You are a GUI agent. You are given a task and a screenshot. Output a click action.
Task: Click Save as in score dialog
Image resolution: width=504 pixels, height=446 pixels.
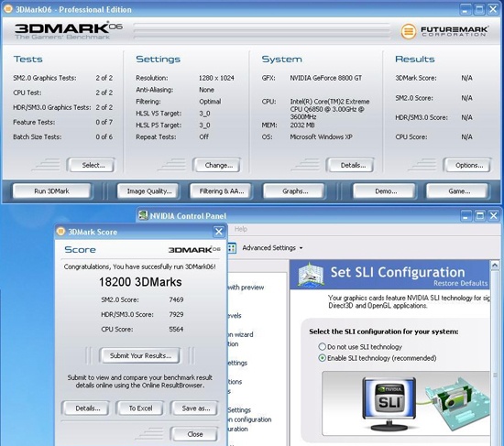coord(196,408)
